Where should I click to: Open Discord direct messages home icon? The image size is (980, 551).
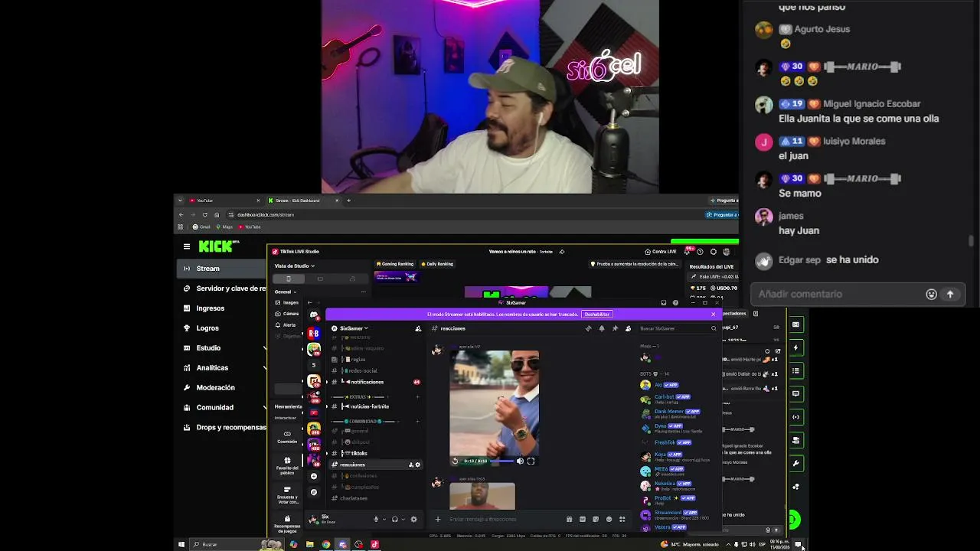coord(313,315)
